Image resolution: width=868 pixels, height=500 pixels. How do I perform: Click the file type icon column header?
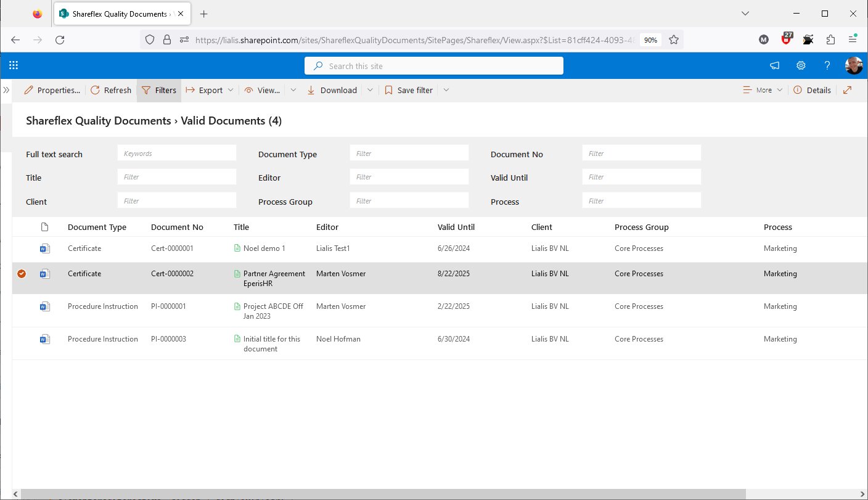(44, 227)
